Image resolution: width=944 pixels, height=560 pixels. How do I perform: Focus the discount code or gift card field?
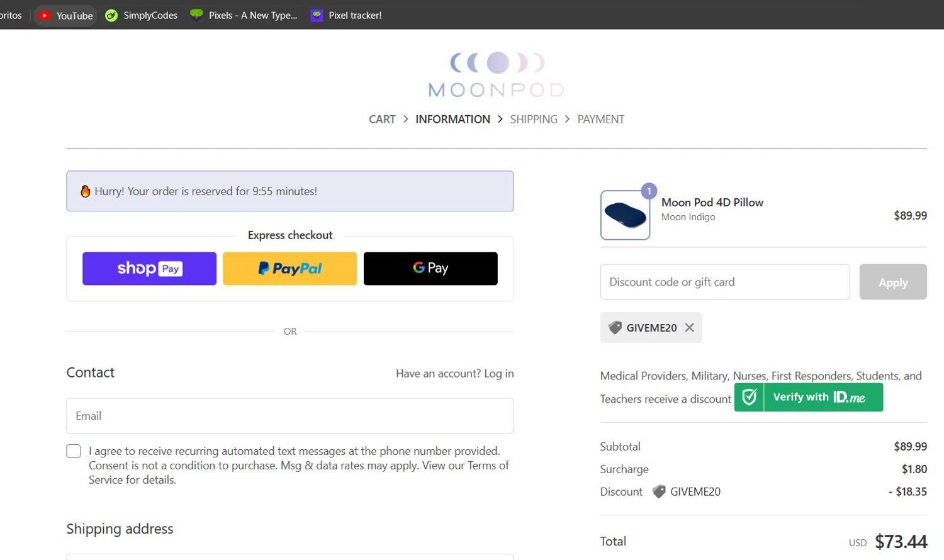coord(725,282)
